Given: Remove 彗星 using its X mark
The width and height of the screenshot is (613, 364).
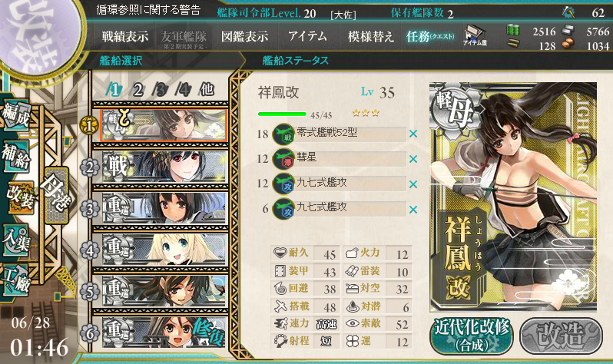Looking at the screenshot, I should pos(413,159).
